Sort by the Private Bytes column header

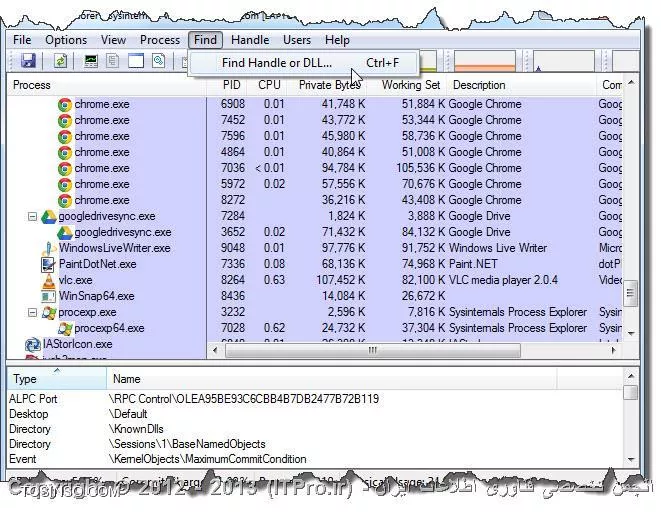click(x=329, y=85)
